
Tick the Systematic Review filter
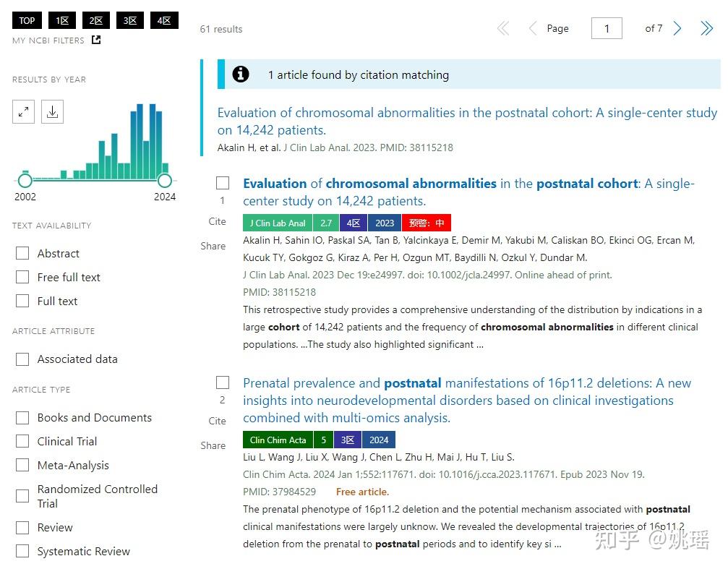pos(22,551)
